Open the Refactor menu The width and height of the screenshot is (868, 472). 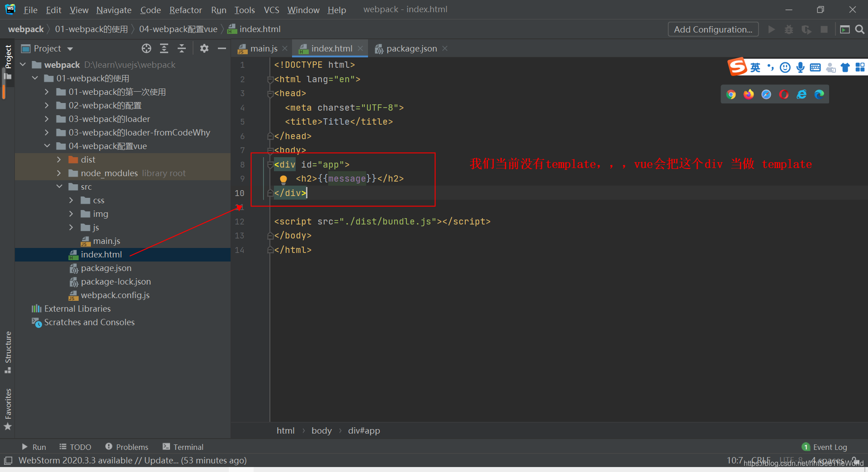tap(185, 9)
